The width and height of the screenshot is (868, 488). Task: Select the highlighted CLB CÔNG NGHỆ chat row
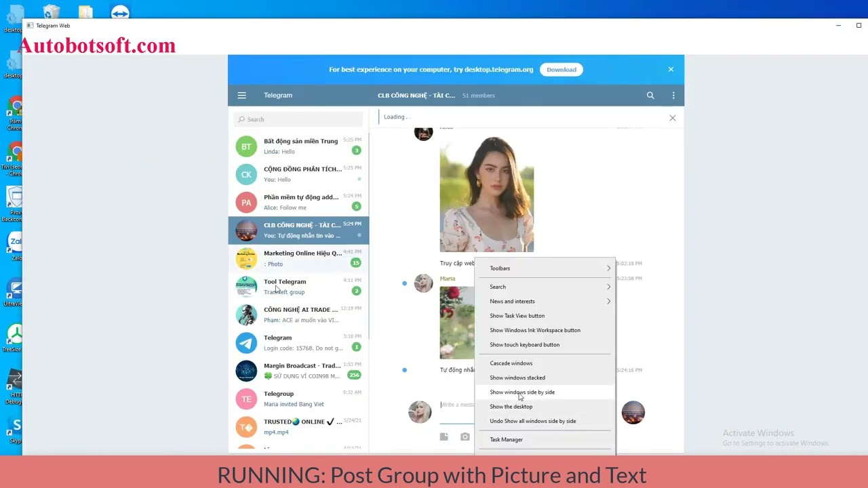(298, 230)
